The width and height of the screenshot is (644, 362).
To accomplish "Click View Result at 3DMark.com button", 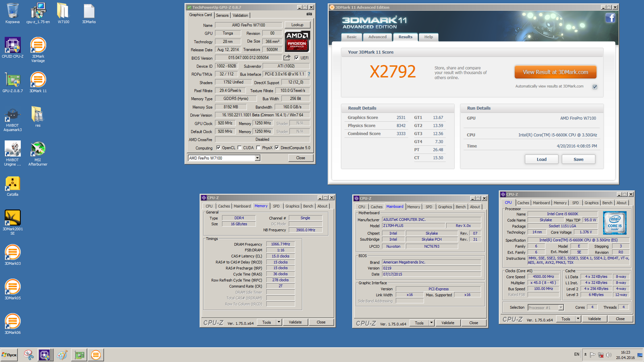I will [555, 72].
